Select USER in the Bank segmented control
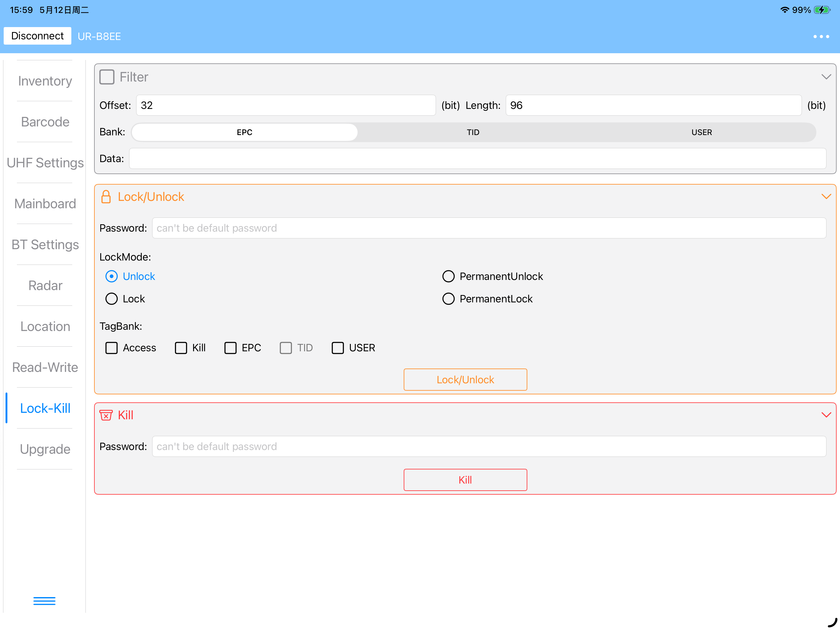Image resolution: width=840 pixels, height=630 pixels. point(701,132)
